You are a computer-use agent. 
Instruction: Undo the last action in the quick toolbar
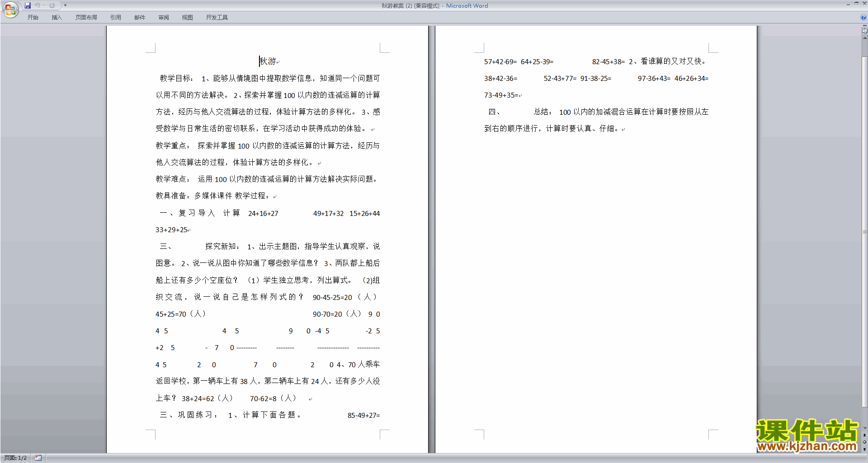click(x=38, y=5)
